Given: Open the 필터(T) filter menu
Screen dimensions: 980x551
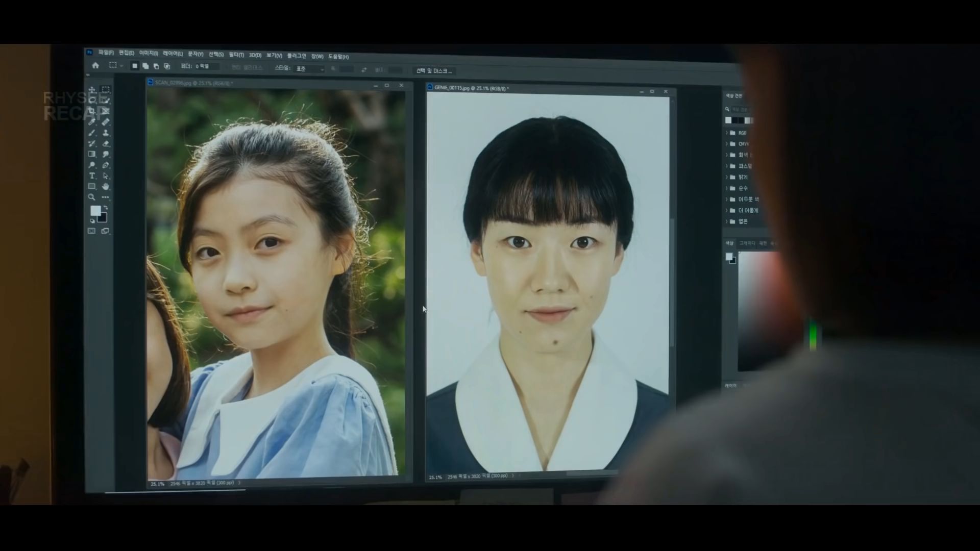Looking at the screenshot, I should click(x=236, y=55).
